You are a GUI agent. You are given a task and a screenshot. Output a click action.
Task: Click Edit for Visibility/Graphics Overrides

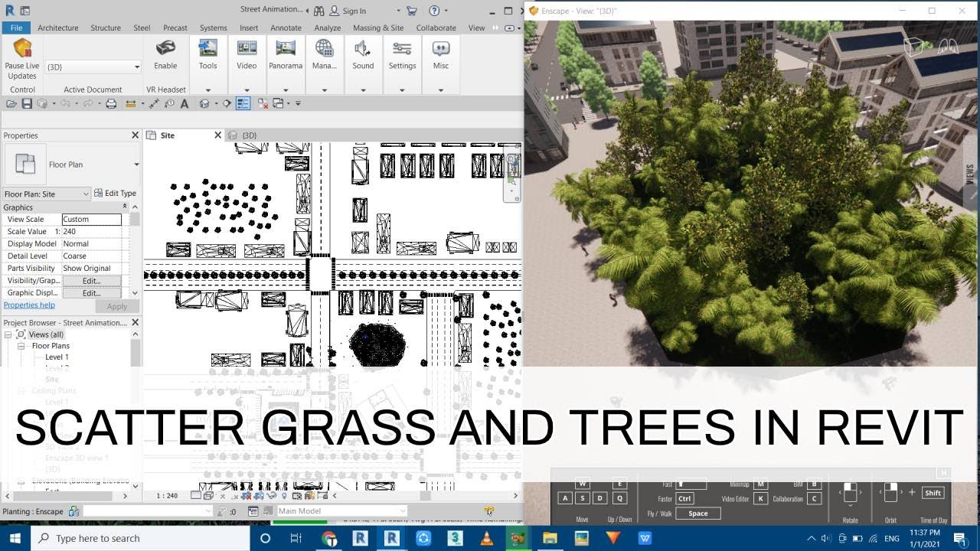click(91, 281)
